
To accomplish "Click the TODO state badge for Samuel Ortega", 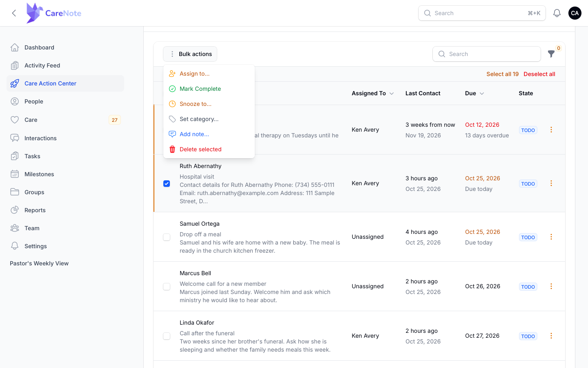I will pyautogui.click(x=528, y=237).
